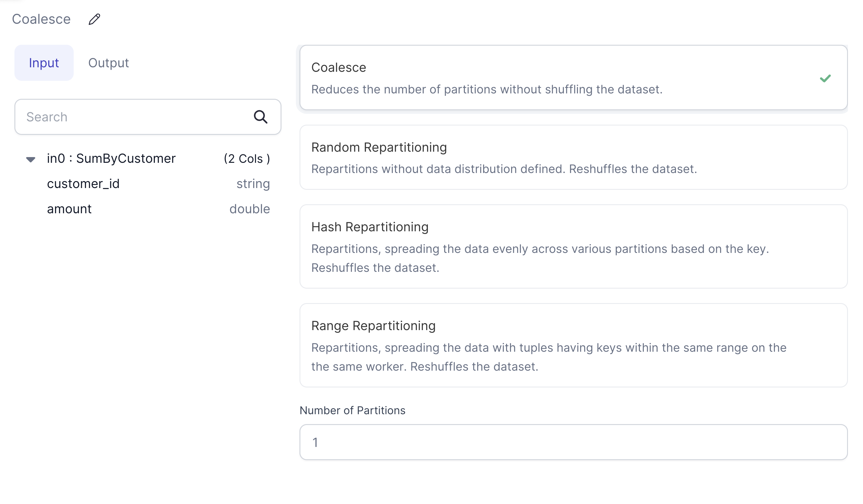Click the double type of amount
The image size is (863, 504).
coord(250,209)
